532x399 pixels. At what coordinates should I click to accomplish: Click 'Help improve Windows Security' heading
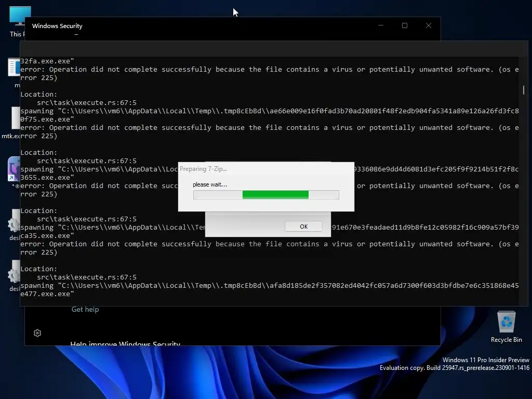[x=125, y=343]
